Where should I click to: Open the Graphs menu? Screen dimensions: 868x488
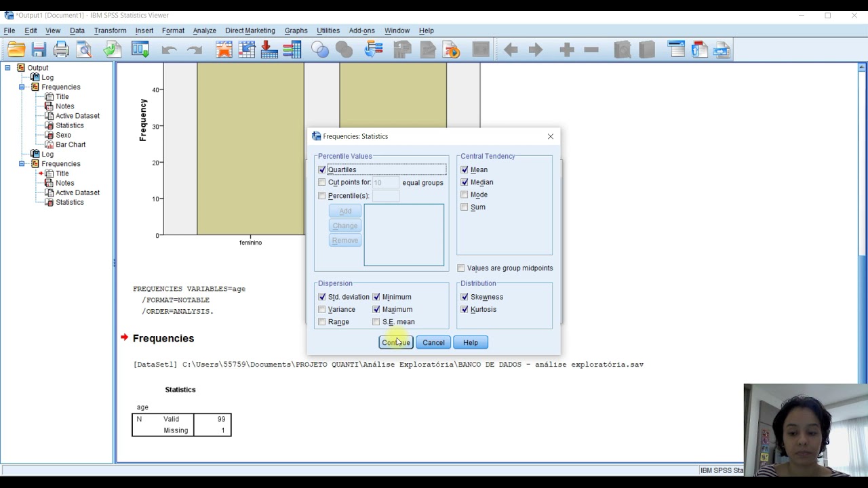pyautogui.click(x=296, y=30)
